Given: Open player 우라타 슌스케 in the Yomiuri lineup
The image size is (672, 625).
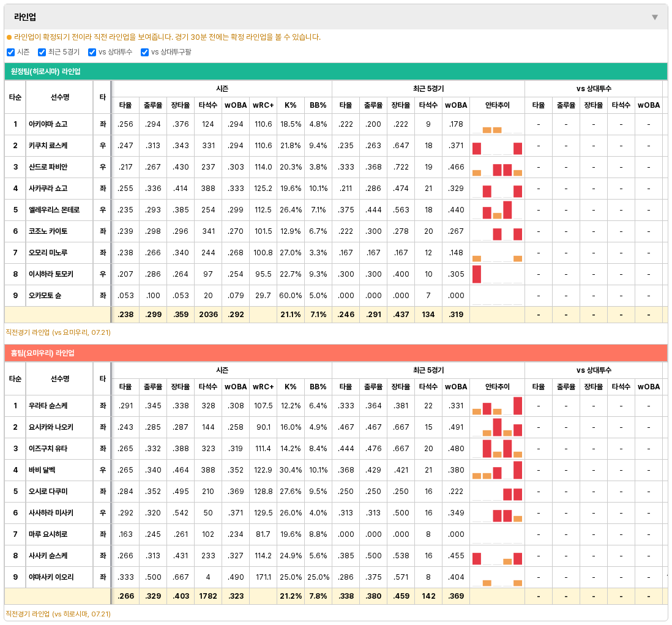Looking at the screenshot, I should click(48, 406).
